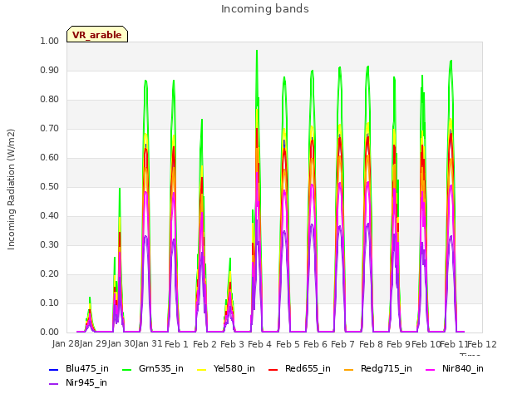Click the magenta Nir840_in legend swatch
Image resolution: width=532 pixels, height=399 pixels.
(x=431, y=369)
